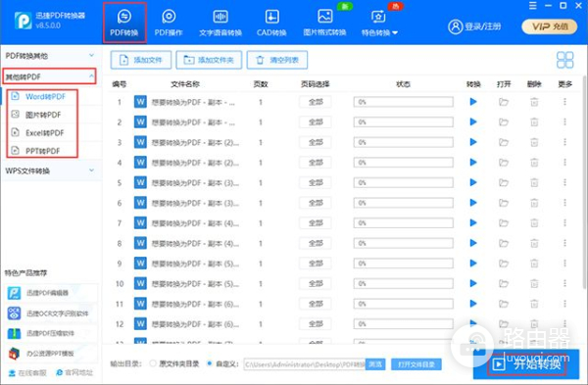The width and height of the screenshot is (588, 385).
Task: Change page selection 全部 for row 1
Action: coord(316,102)
